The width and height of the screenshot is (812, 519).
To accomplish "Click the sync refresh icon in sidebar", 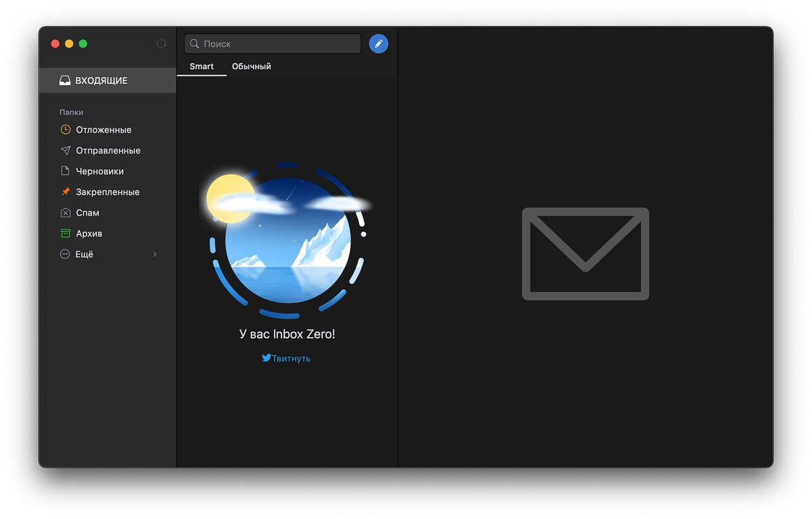I will click(x=161, y=43).
